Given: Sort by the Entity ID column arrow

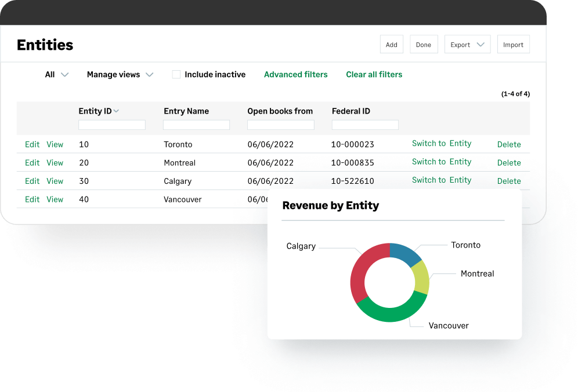Looking at the screenshot, I should (x=117, y=111).
